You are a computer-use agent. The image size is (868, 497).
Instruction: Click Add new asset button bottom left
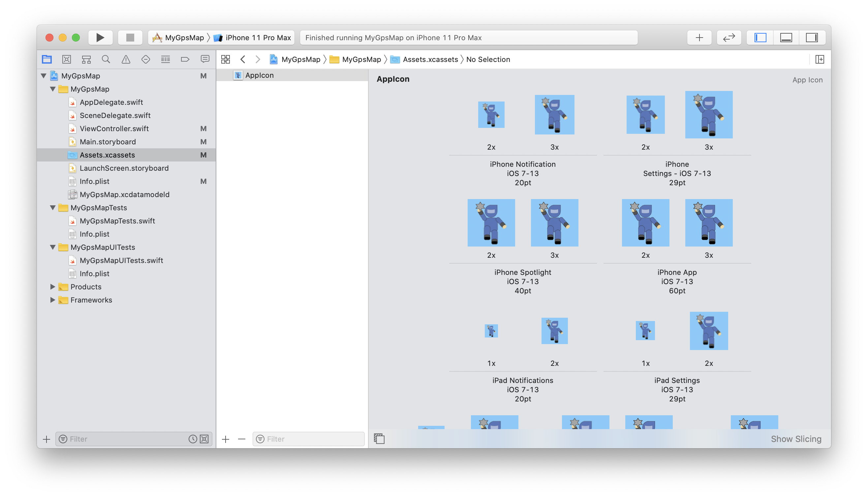click(225, 439)
